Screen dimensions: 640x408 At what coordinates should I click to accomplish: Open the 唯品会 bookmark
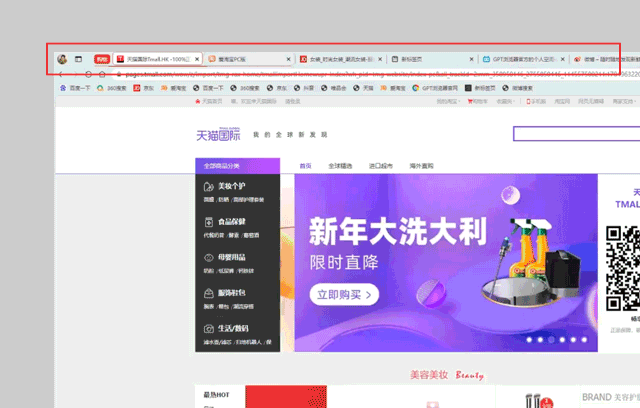click(x=333, y=88)
